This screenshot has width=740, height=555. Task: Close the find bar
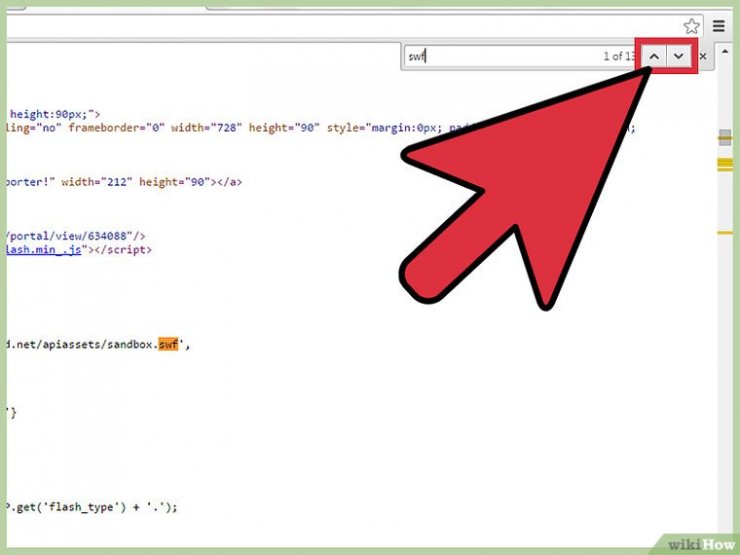click(x=703, y=57)
